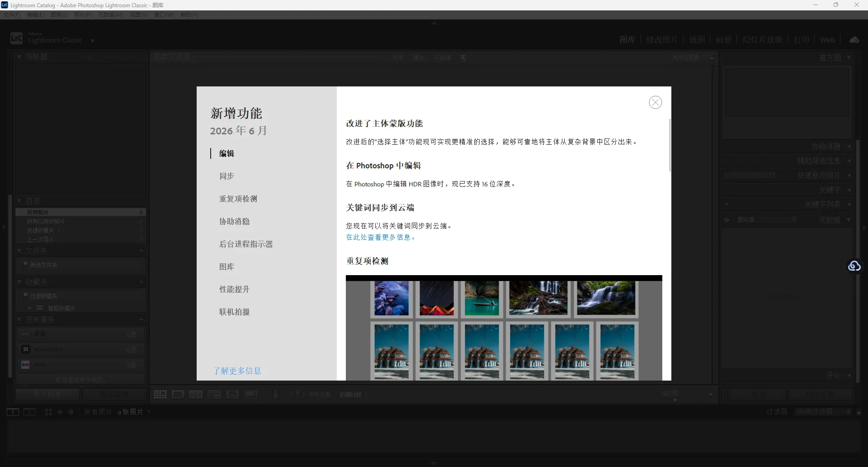Open the 图库 module tab
Image resolution: width=868 pixels, height=467 pixels.
tap(627, 40)
